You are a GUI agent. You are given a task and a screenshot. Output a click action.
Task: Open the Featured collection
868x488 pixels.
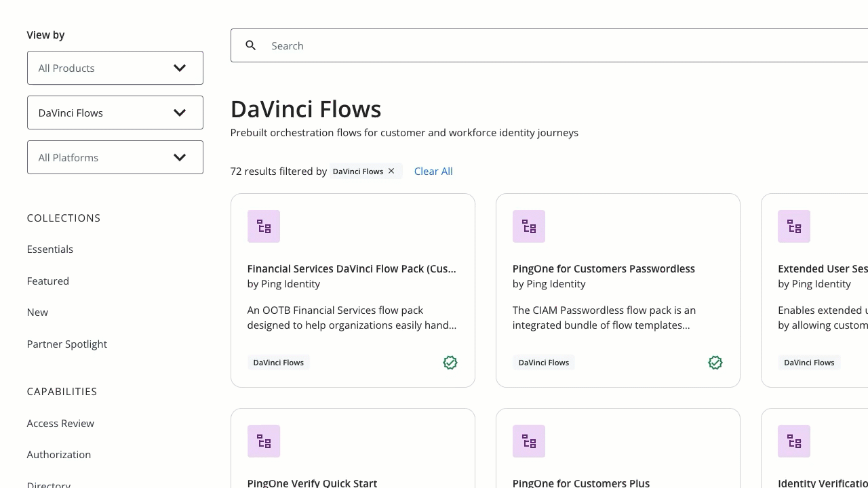(x=48, y=281)
